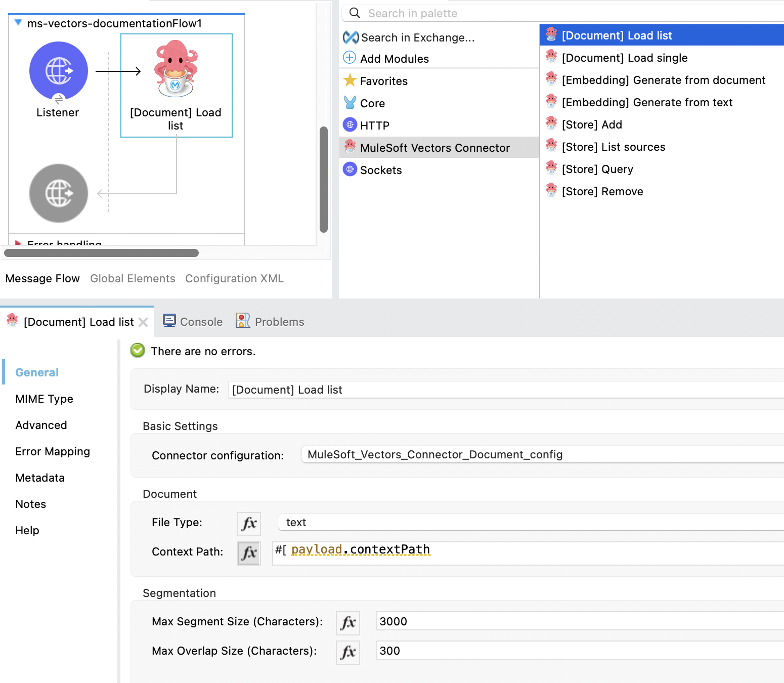Toggle fx button for Max Overlap Size
The width and height of the screenshot is (784, 683).
tap(348, 652)
